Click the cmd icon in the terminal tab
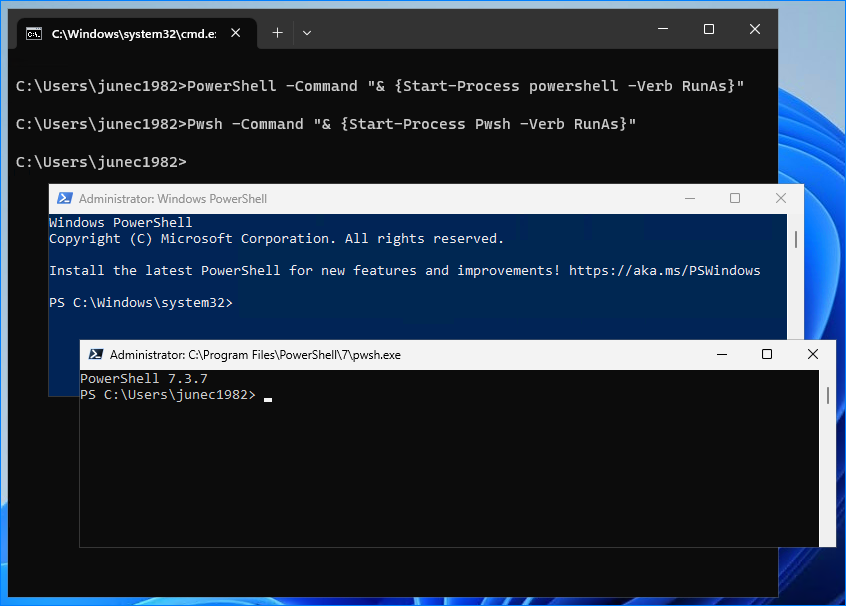This screenshot has height=606, width=846. point(34,33)
